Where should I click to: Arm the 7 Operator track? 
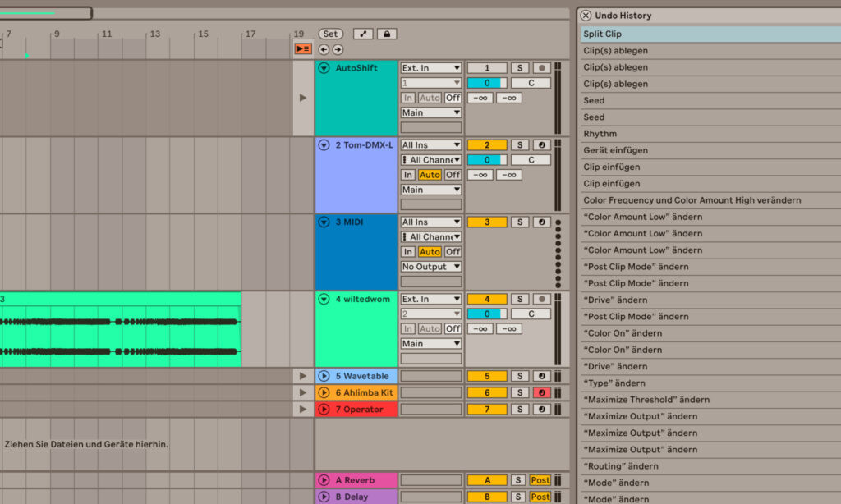coord(542,410)
